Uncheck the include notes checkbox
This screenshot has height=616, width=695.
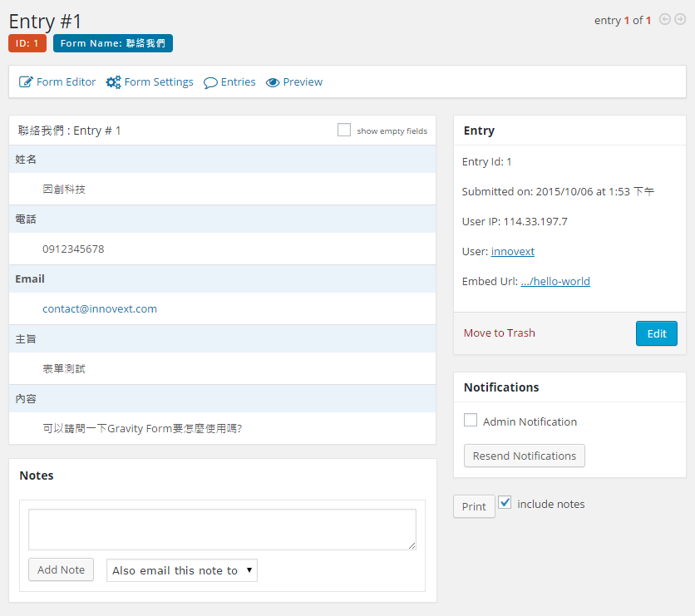[x=505, y=503]
